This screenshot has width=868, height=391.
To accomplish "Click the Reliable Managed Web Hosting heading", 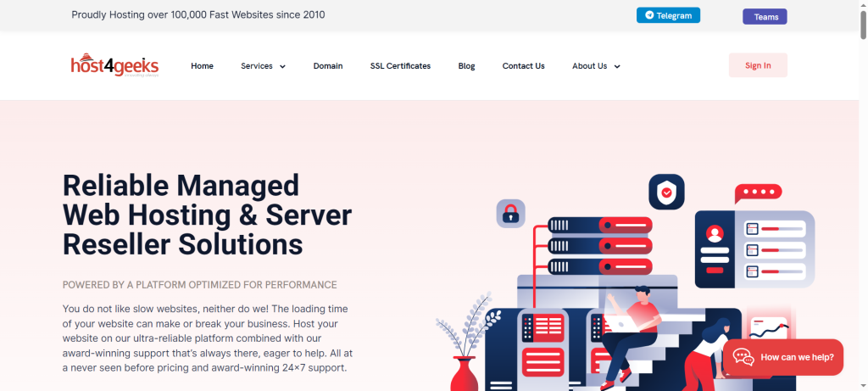I will click(x=207, y=215).
